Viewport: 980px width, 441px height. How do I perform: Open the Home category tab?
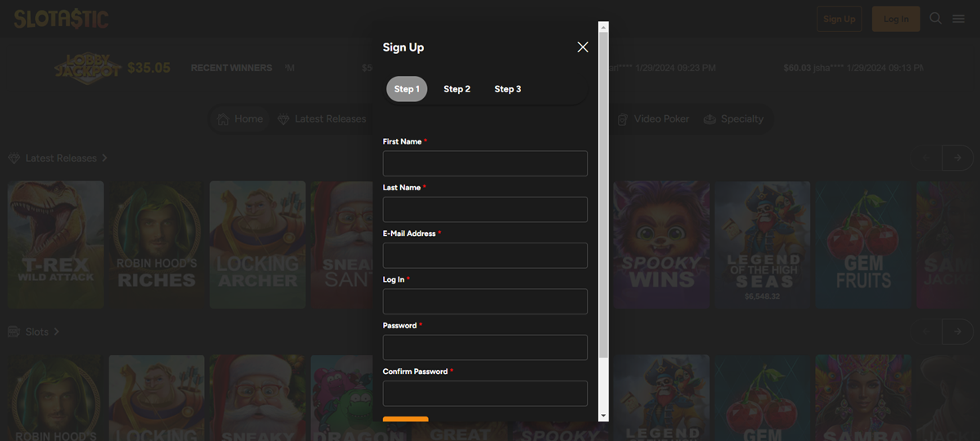[240, 119]
